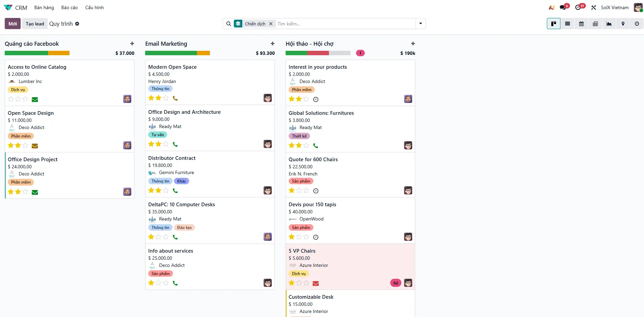The height and width of the screenshot is (317, 644).
Task: Open the activity clock view
Action: (637, 24)
